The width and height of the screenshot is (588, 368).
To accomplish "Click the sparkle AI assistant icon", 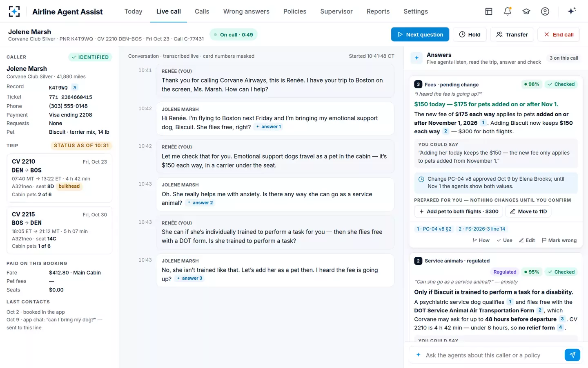I will [x=572, y=11].
